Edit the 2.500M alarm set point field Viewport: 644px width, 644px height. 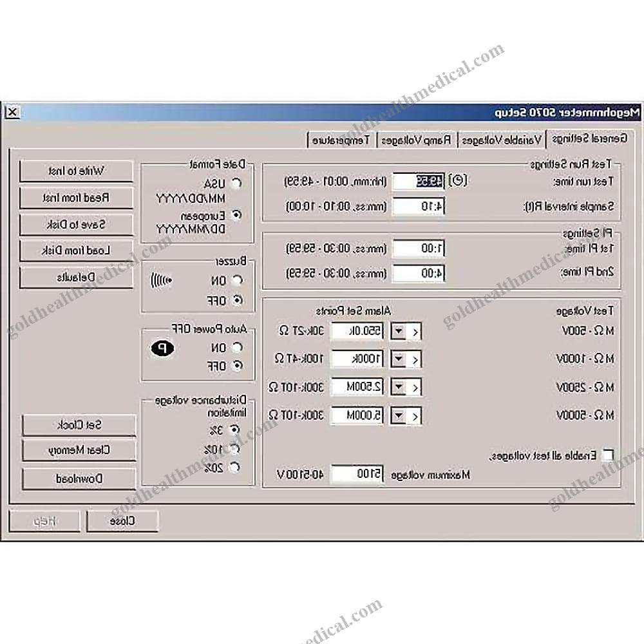357,387
